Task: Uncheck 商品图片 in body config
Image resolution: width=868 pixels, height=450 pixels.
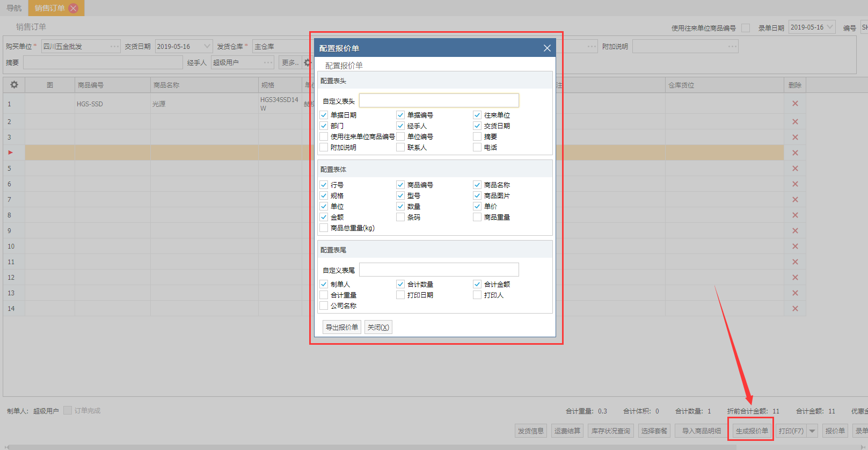Action: point(477,195)
